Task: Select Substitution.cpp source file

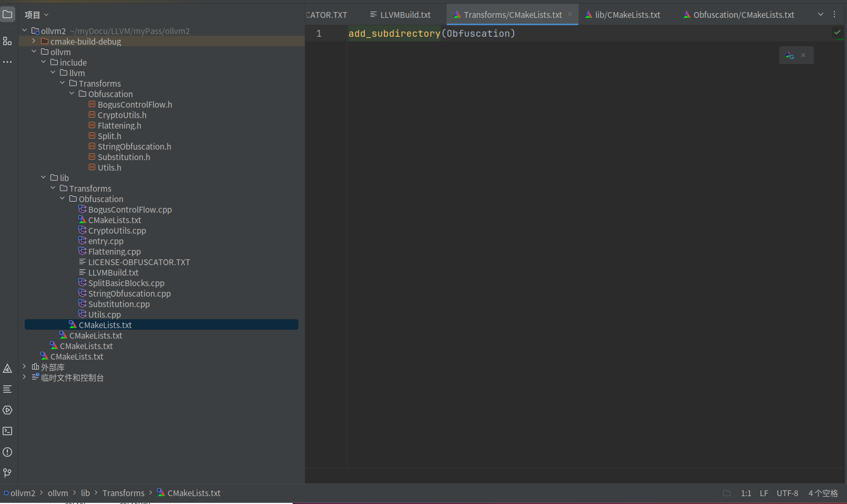Action: pyautogui.click(x=119, y=304)
